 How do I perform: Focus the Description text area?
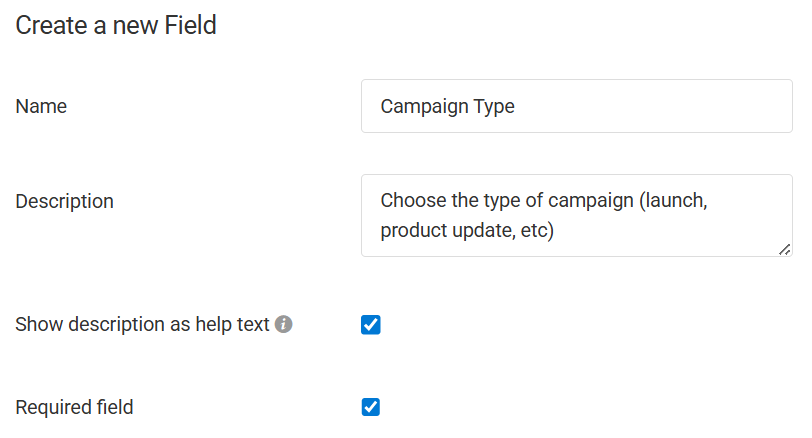(x=577, y=215)
